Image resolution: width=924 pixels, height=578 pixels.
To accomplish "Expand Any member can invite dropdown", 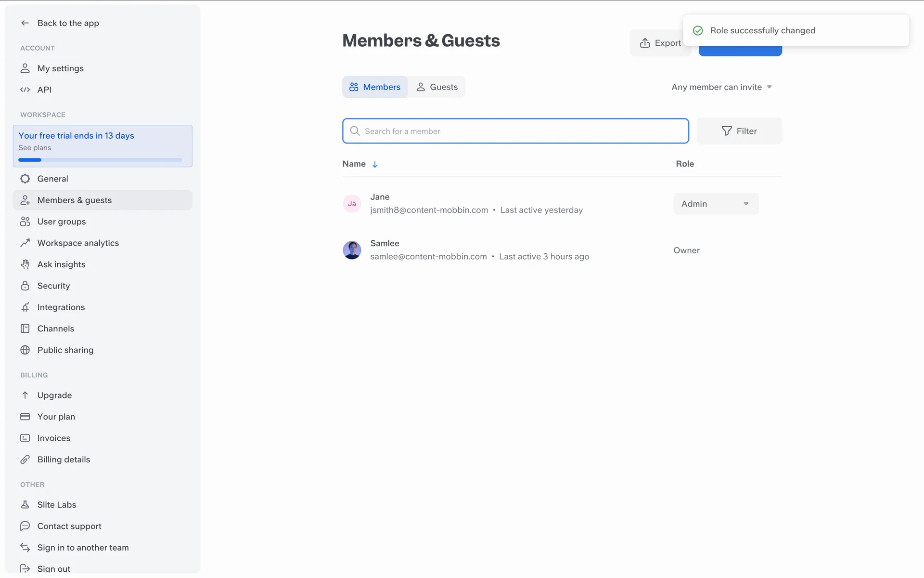I will click(721, 87).
